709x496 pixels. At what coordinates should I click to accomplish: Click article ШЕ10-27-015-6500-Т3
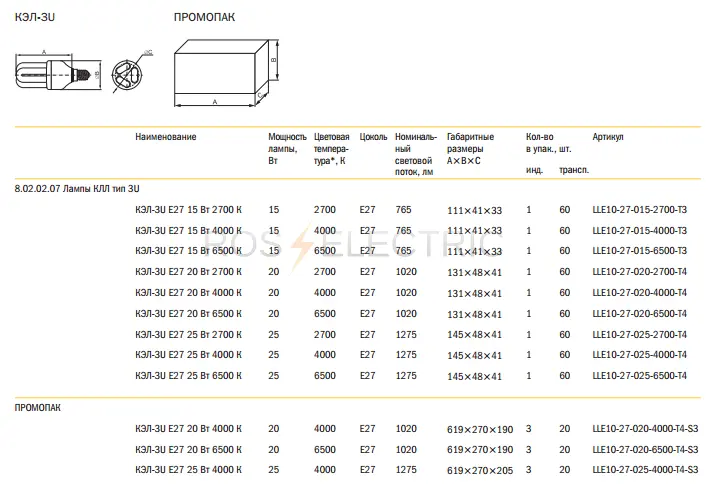point(639,251)
